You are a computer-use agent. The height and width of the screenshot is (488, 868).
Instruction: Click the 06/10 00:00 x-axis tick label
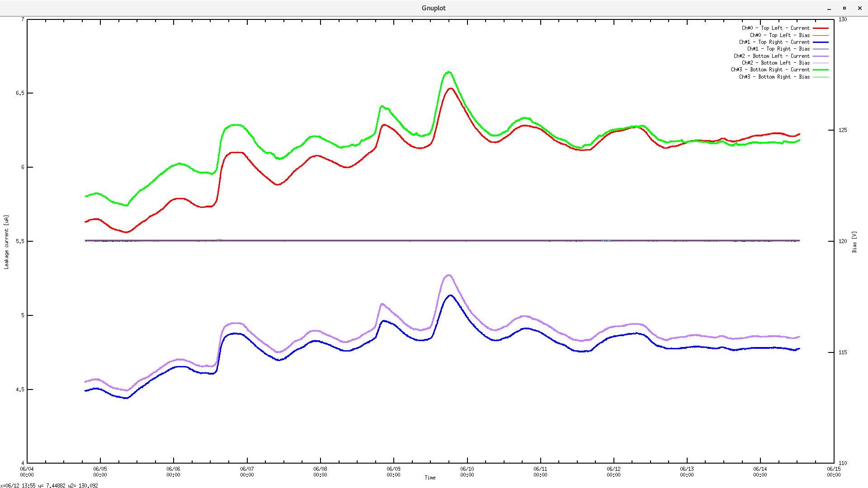467,472
